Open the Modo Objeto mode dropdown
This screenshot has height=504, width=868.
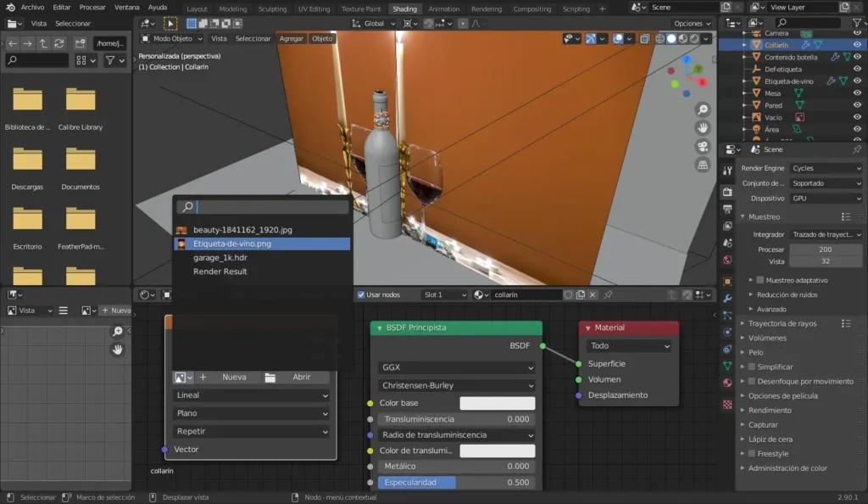click(171, 39)
